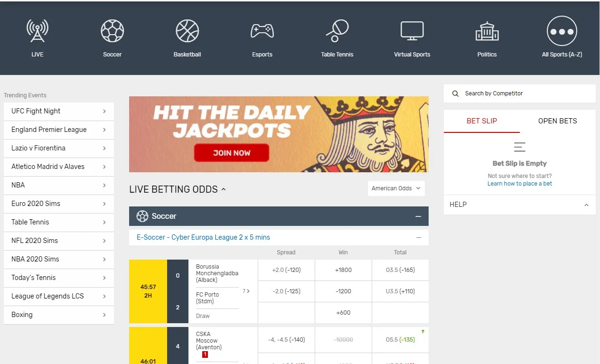Click red card badge under CSKA Moscow
600x364 pixels.
205,355
